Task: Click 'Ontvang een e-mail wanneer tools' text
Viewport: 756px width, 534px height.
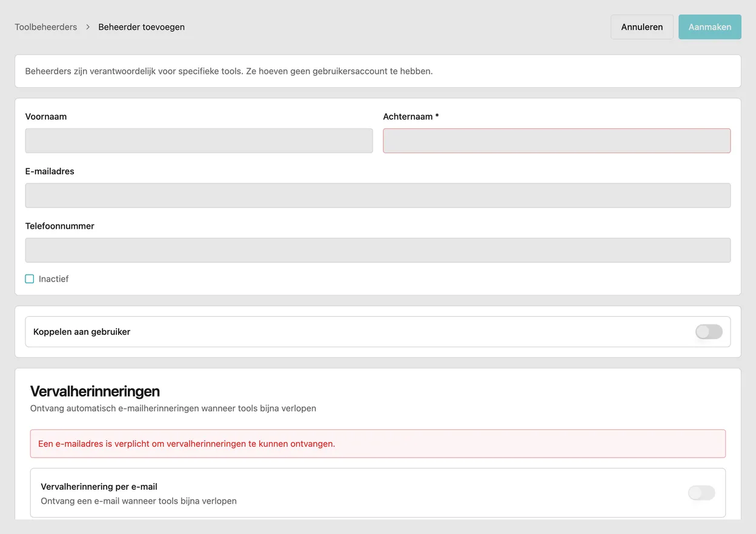Action: [x=139, y=501]
